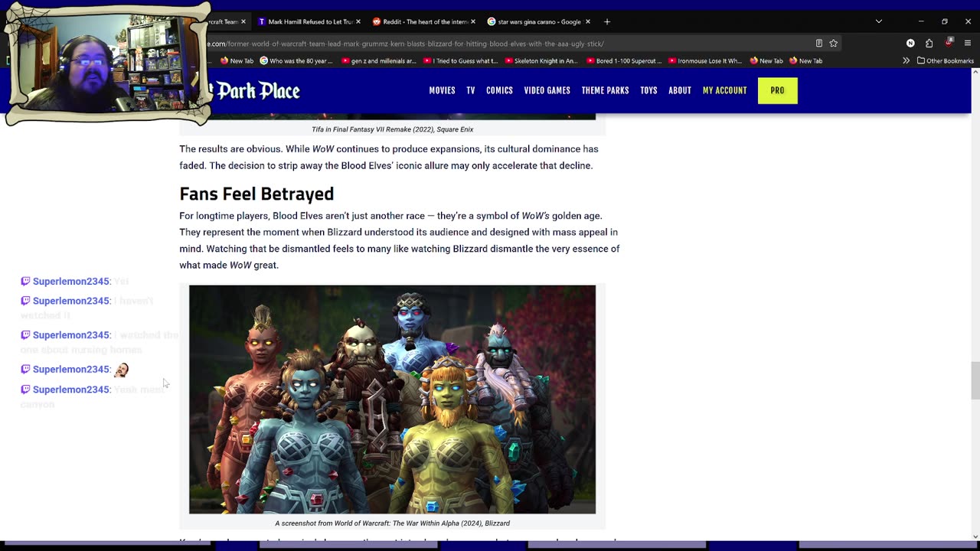The width and height of the screenshot is (980, 551).
Task: Go to MY ACCOUNT page
Action: click(724, 90)
